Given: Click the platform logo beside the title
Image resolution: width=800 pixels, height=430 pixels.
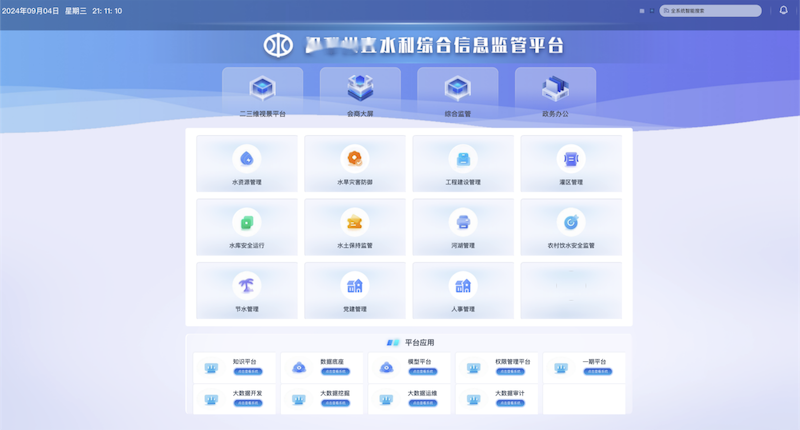Looking at the screenshot, I should [x=278, y=45].
